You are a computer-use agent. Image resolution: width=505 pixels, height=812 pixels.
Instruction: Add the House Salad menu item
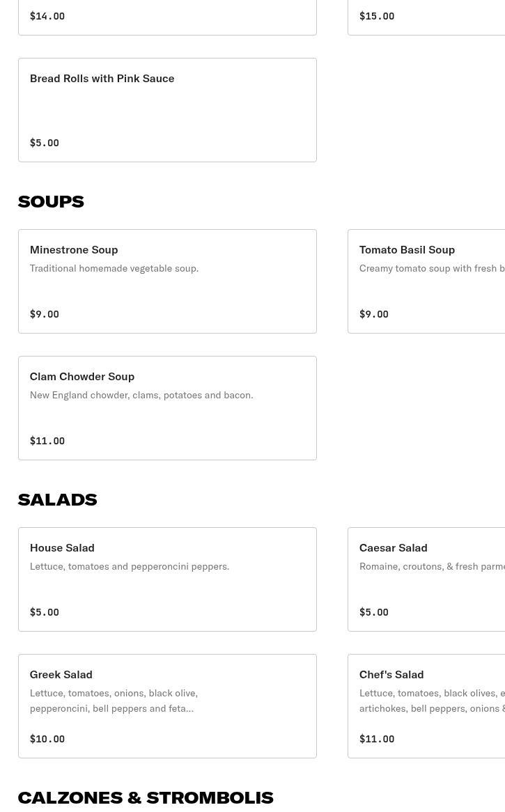click(167, 579)
